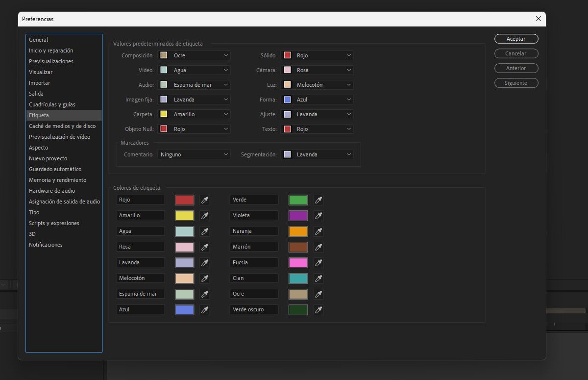Screen dimensions: 588x380
Task: Select Memoria y rendimiento category
Action: click(64, 180)
